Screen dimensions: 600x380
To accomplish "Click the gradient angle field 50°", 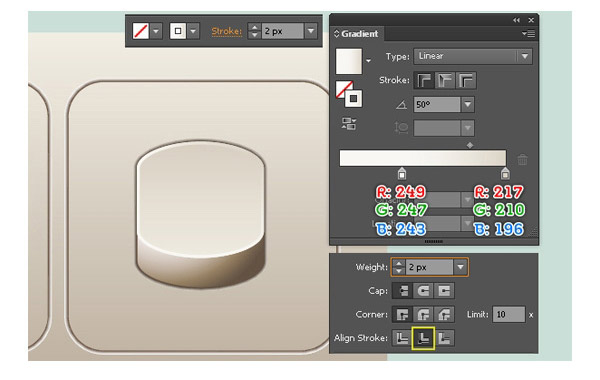I will coord(437,104).
